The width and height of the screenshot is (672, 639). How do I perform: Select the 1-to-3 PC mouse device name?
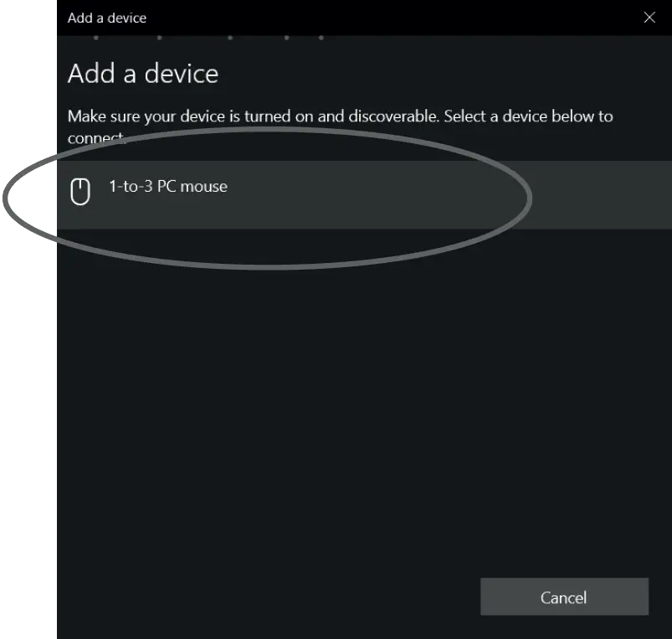(x=168, y=187)
